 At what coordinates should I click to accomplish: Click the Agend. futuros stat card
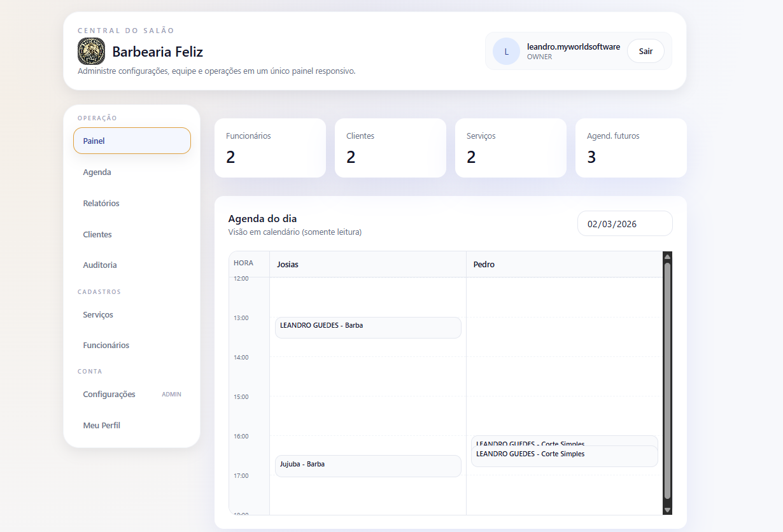pos(630,148)
